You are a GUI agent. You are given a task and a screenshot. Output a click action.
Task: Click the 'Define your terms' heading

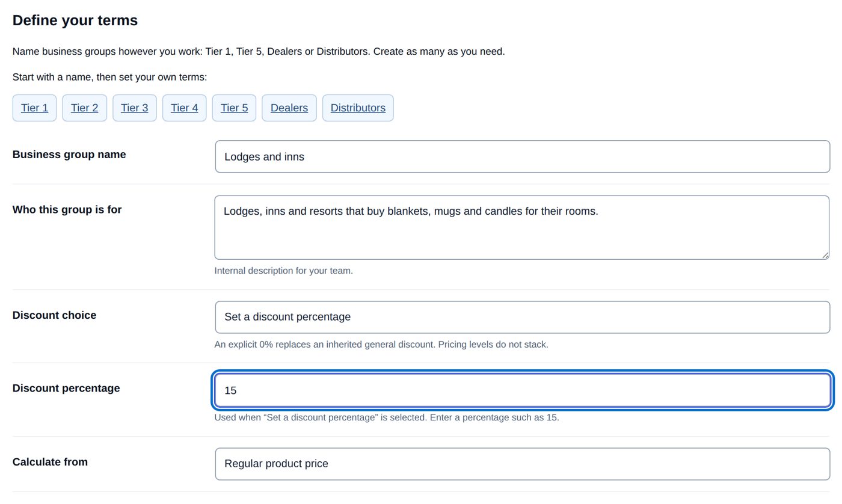pyautogui.click(x=75, y=20)
